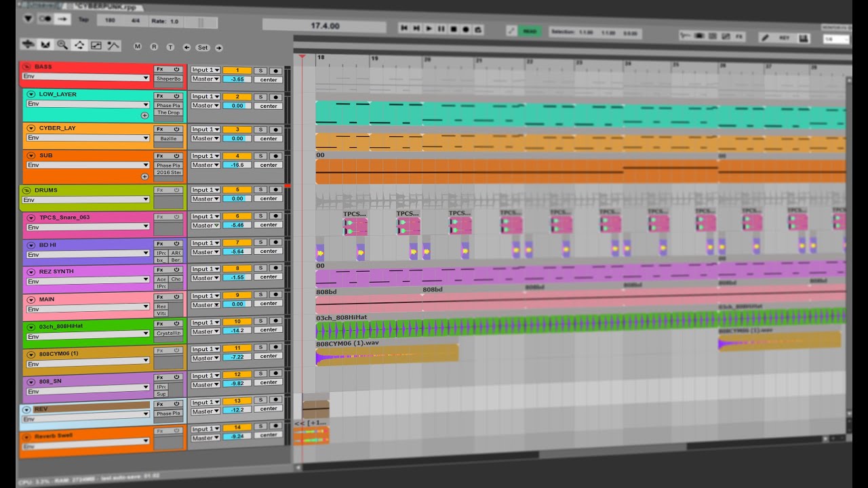Add an FX slot on SUB track

[x=144, y=177]
